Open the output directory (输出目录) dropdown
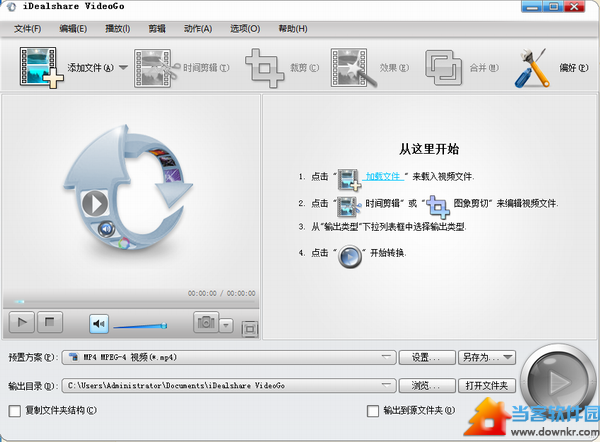The image size is (600, 442). tap(229, 386)
